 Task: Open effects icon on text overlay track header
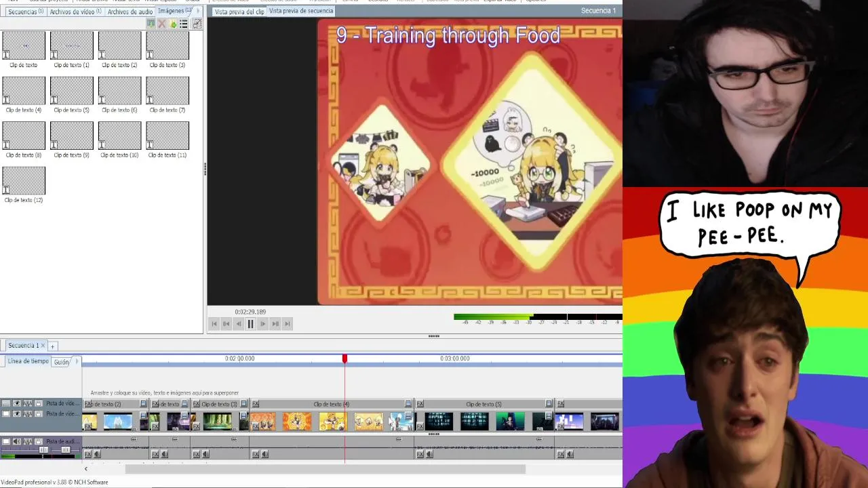(x=28, y=403)
